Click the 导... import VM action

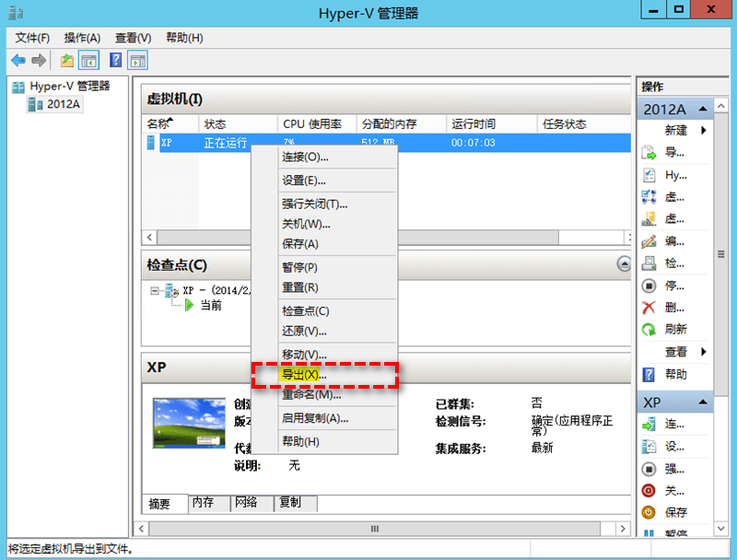[674, 152]
